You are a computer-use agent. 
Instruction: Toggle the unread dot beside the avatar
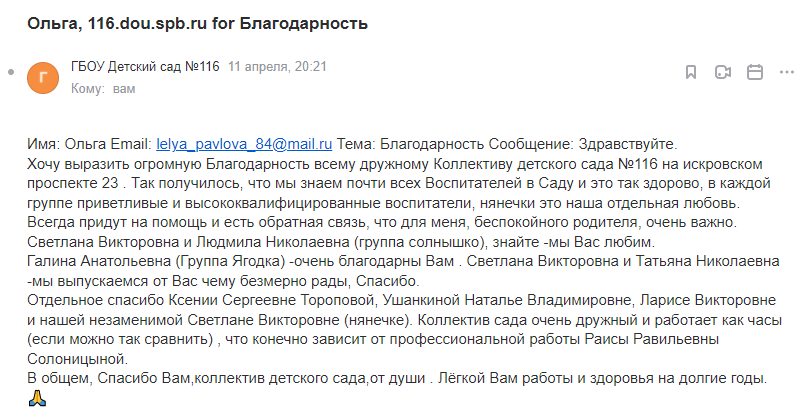tap(11, 72)
